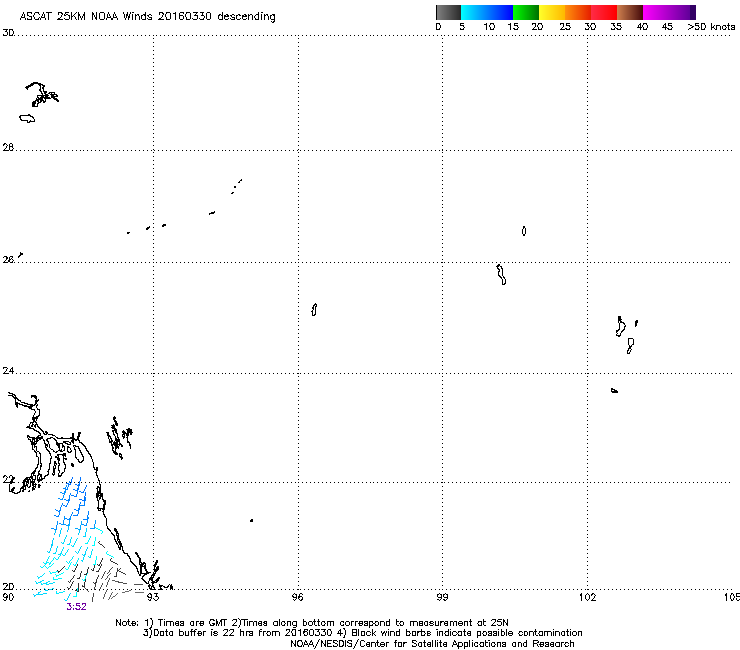The height and width of the screenshot is (650, 740).
Task: Select the green 15-20 knots legend color
Action: [x=526, y=12]
